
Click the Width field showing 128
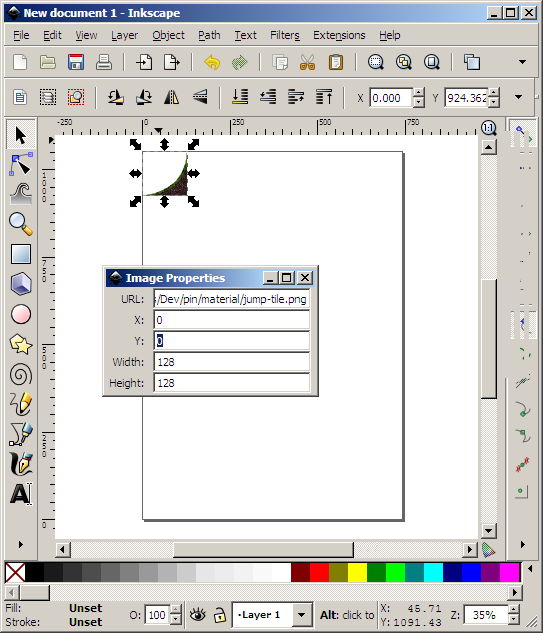(x=232, y=362)
